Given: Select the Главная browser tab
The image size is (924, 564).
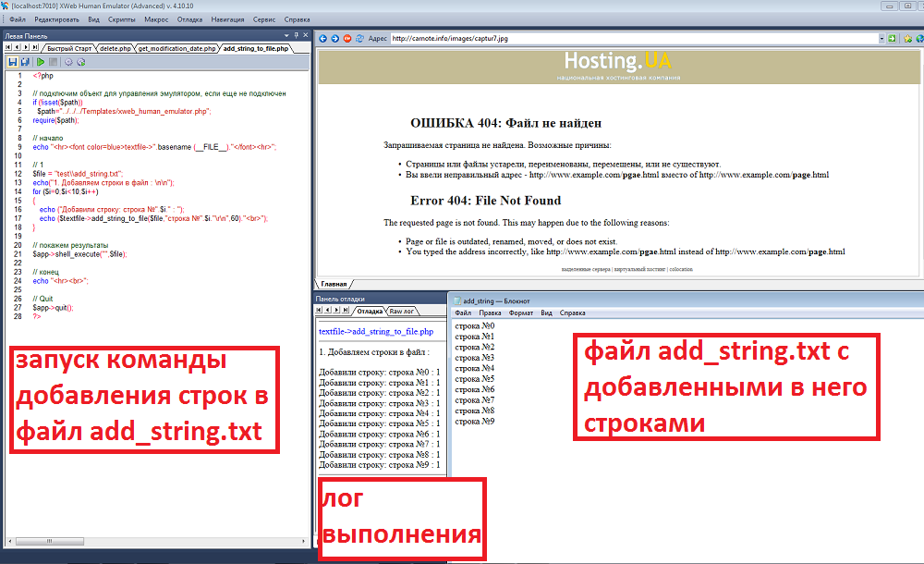Looking at the screenshot, I should 334,284.
